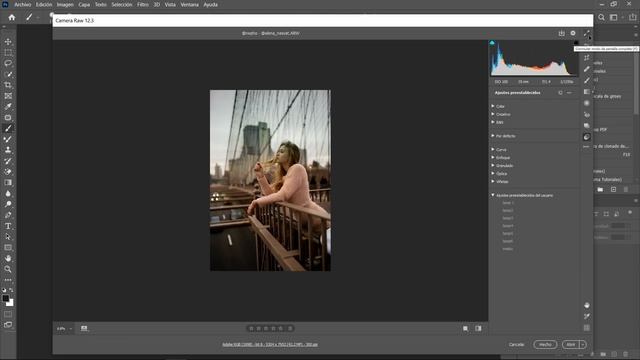This screenshot has height=360, width=640.
Task: Select Camera Raw Radial Filter tool
Action: pos(587,103)
